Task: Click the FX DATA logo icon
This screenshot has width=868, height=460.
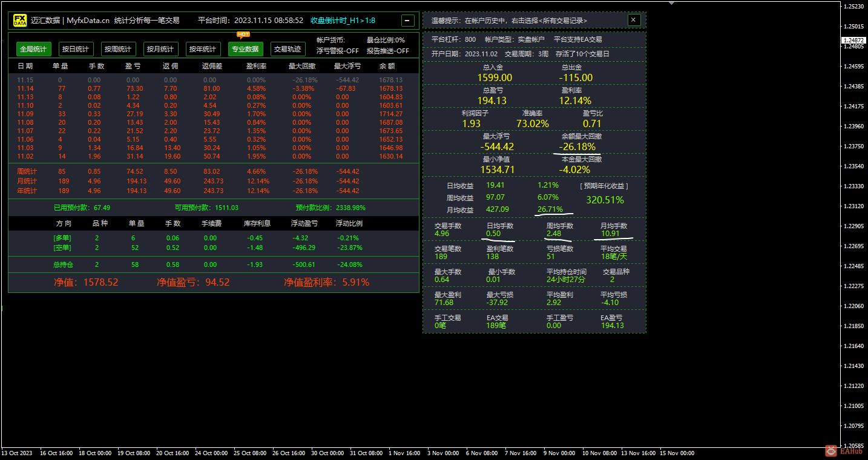Action: 20,21
